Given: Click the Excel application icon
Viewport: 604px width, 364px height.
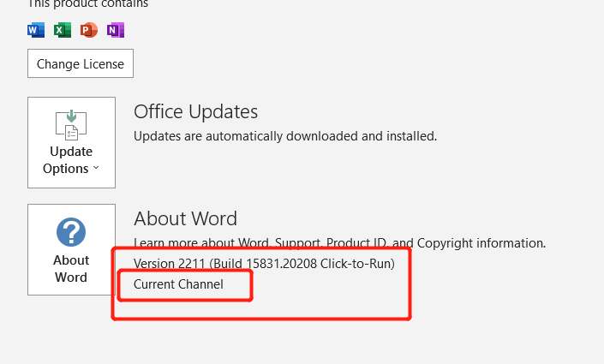Looking at the screenshot, I should [63, 30].
